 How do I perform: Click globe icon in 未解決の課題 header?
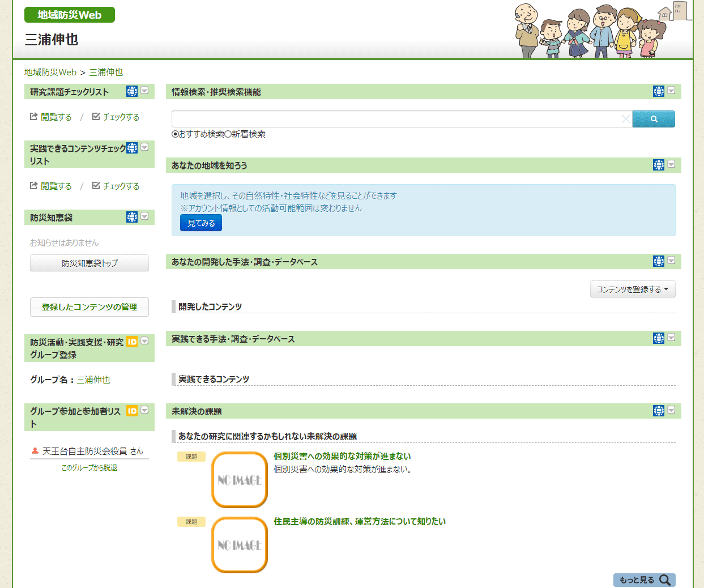[x=659, y=411]
